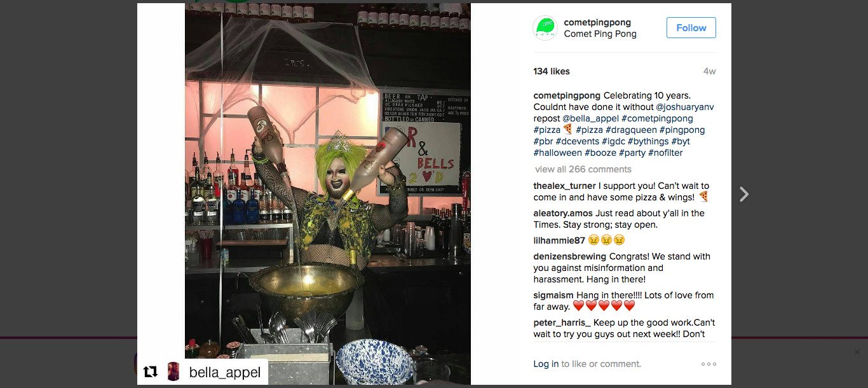
Task: Click the repost arrows icon on photo
Action: tap(151, 372)
